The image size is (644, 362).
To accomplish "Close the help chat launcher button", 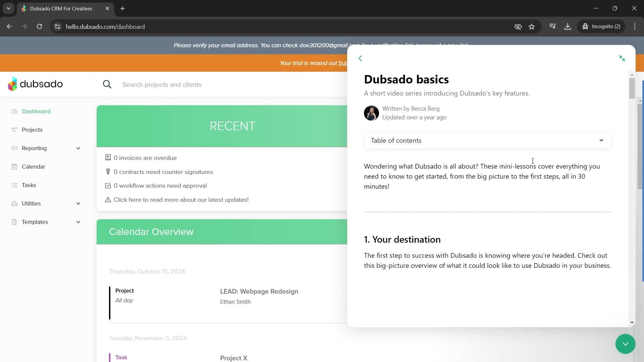I will [x=625, y=344].
